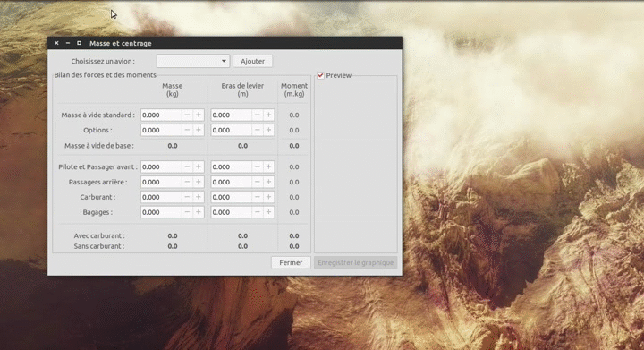644x350 pixels.
Task: Uncheck the Preview checkbox
Action: click(321, 75)
